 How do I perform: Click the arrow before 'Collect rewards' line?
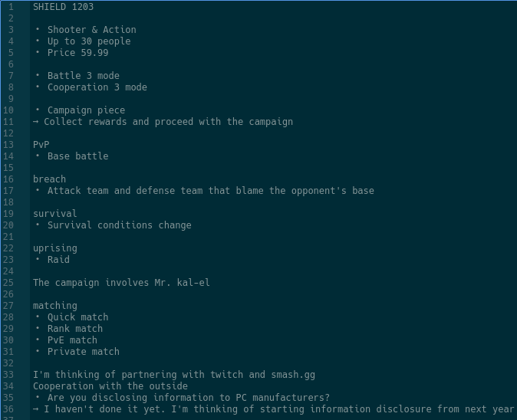35,122
